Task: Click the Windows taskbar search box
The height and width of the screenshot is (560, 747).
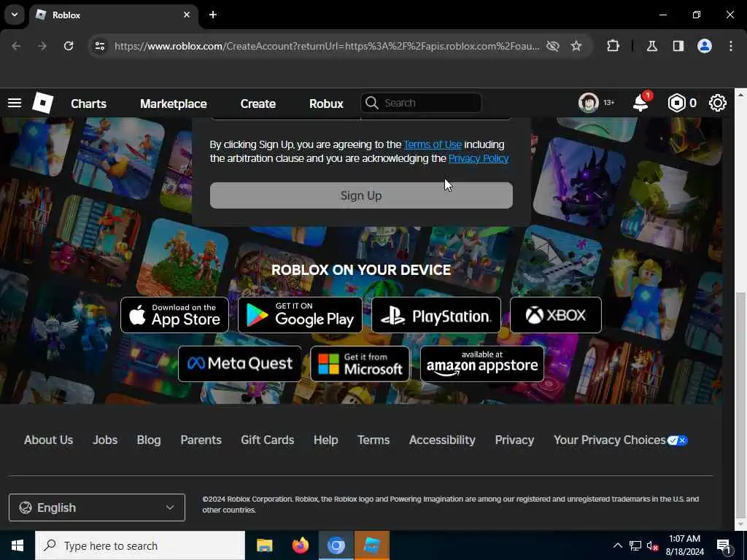Action: (x=140, y=545)
